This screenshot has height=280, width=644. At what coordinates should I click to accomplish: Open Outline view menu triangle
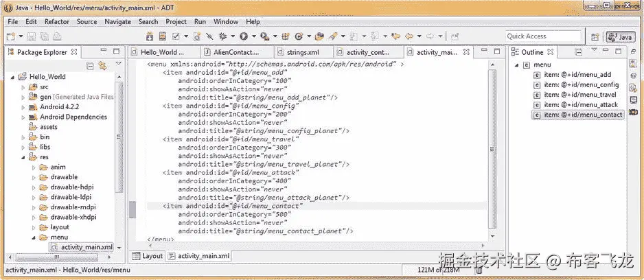pos(594,50)
